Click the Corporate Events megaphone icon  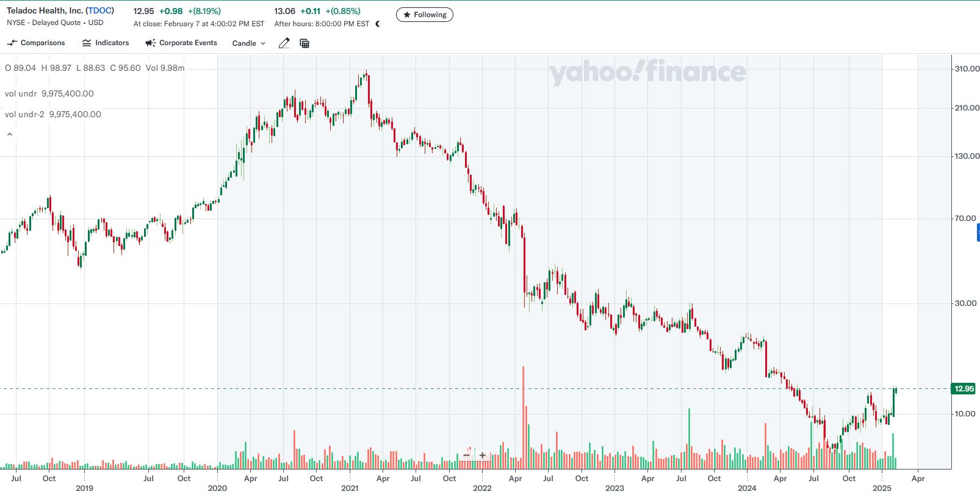click(150, 43)
